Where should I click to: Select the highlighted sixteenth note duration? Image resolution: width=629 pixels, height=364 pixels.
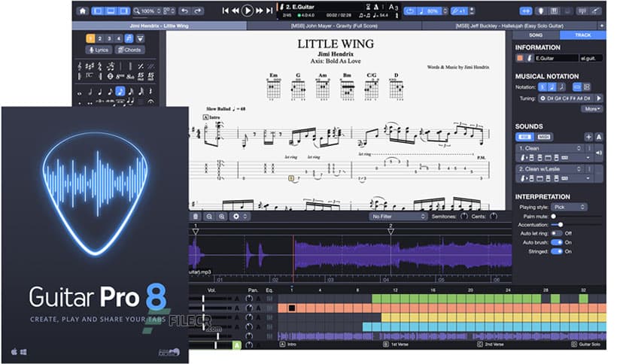(120, 92)
